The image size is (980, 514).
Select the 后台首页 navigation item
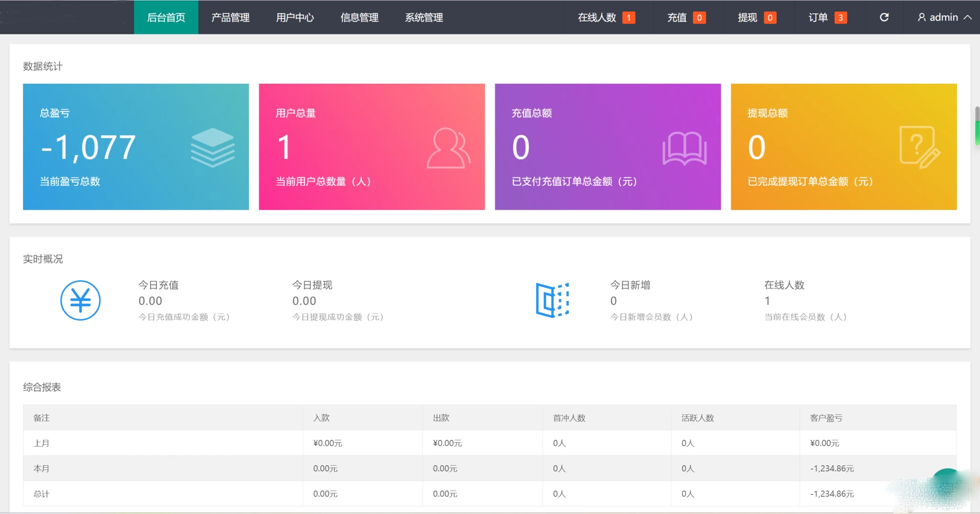(166, 17)
